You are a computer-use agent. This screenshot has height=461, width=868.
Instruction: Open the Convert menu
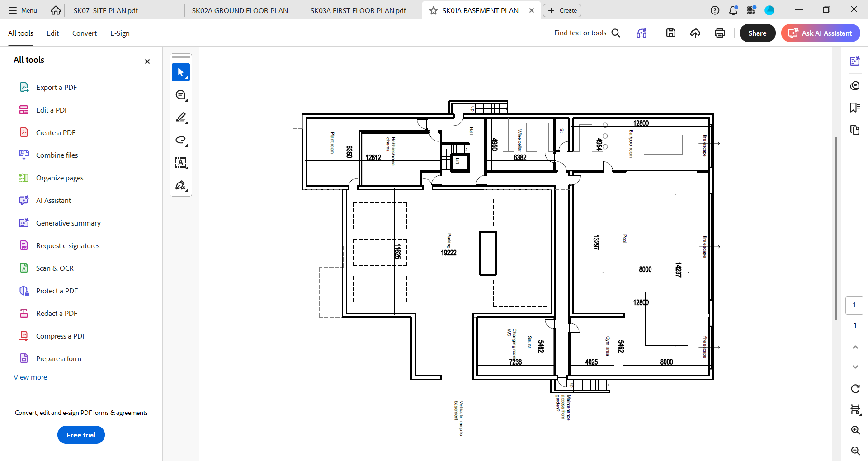[x=84, y=33]
